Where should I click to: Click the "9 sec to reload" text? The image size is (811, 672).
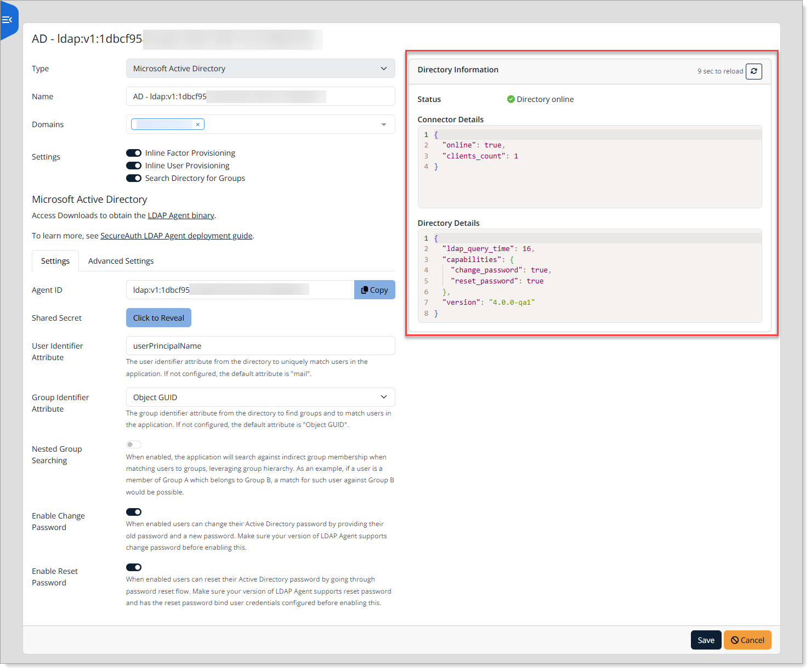(x=720, y=71)
